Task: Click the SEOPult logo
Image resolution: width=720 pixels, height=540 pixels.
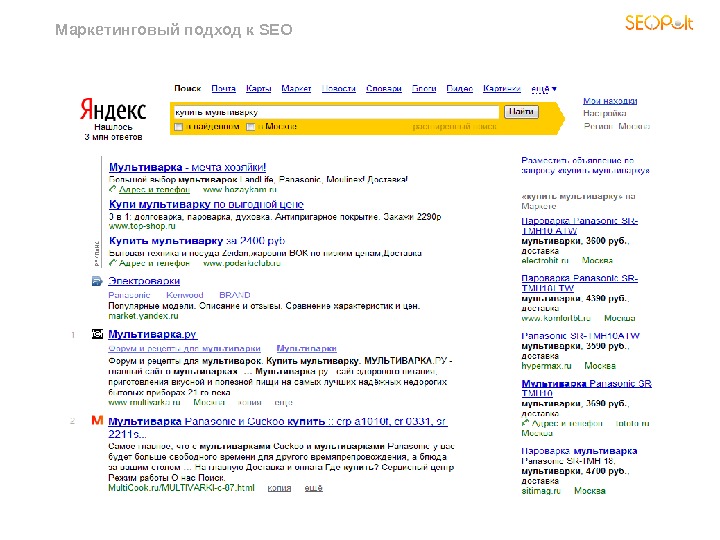Action: [659, 22]
